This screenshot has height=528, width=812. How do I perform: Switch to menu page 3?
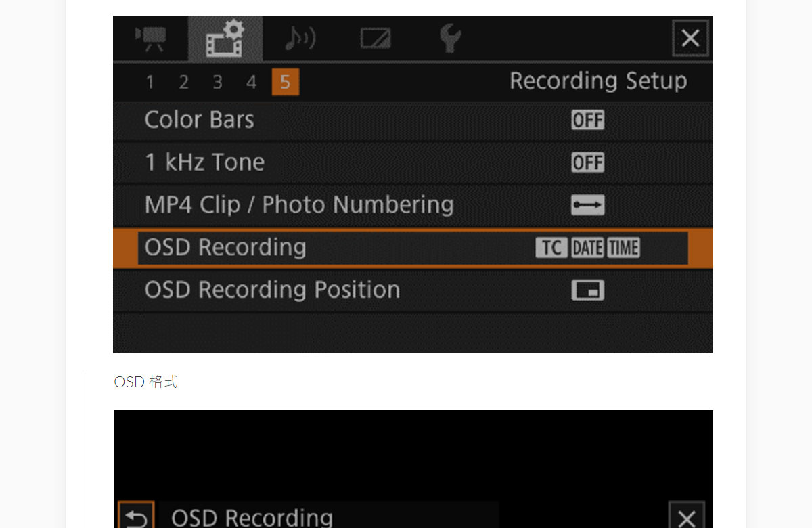(217, 83)
